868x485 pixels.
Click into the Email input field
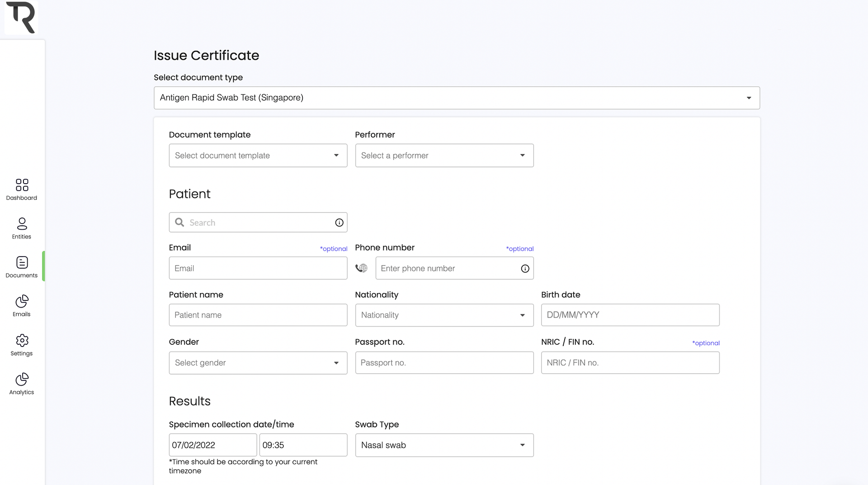click(x=258, y=268)
